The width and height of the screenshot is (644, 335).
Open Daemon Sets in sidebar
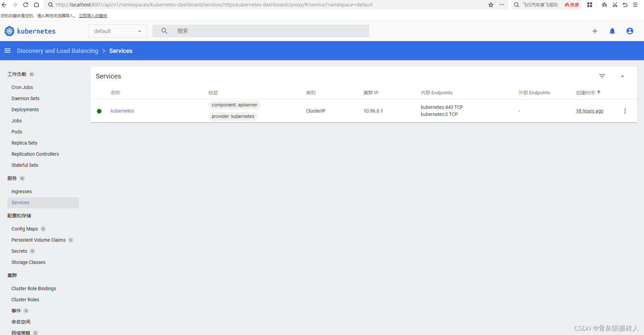pos(25,98)
